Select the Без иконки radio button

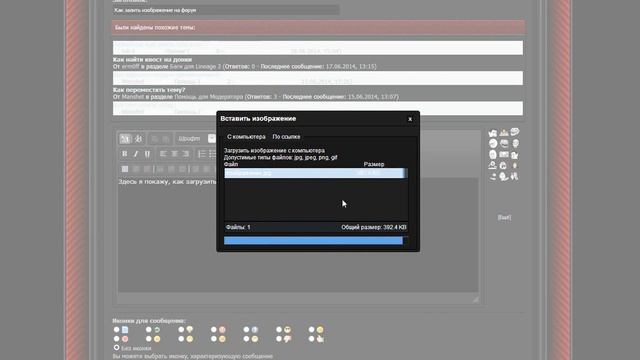[116, 348]
